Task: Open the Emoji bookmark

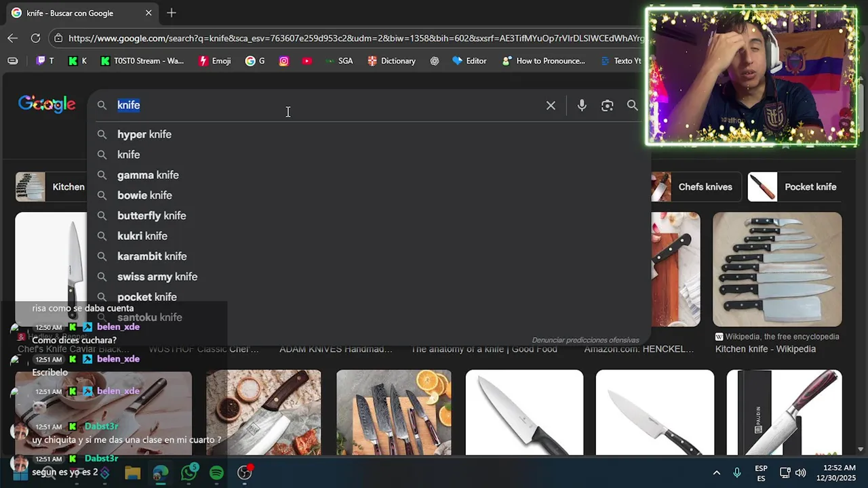Action: (x=215, y=61)
